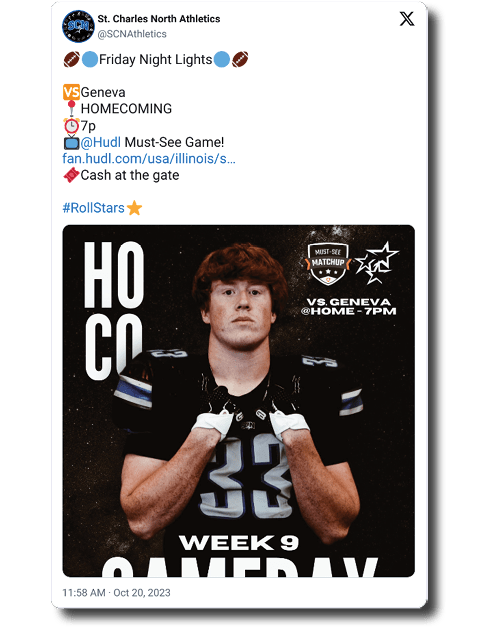This screenshot has height=629, width=498.
Task: Click the WEEK 9 text on poster
Action: [239, 543]
